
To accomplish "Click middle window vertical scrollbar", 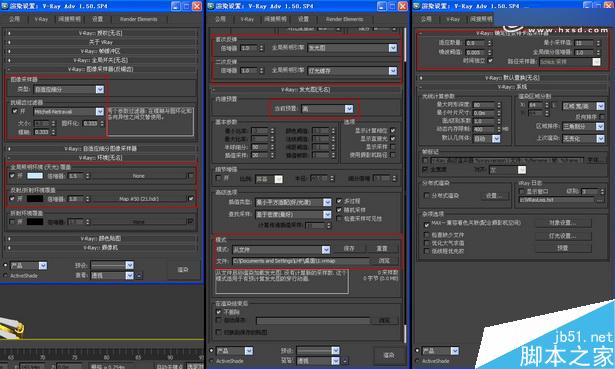I will click(405, 184).
